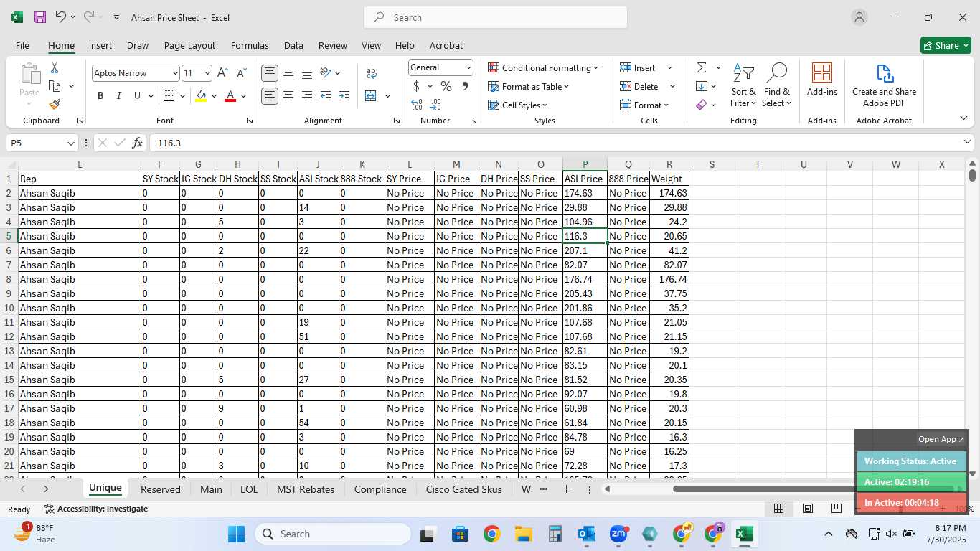Open the Name Box dropdown arrow
This screenshot has height=551, width=980.
point(70,143)
